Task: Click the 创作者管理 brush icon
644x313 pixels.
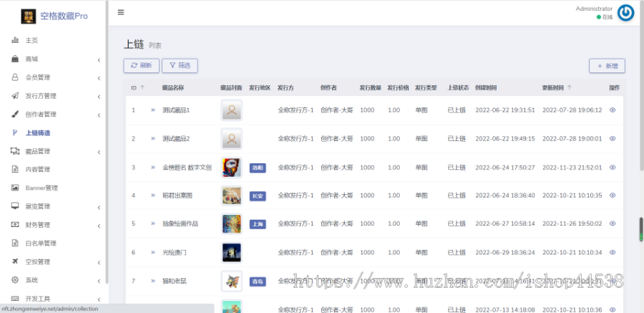Action: [15, 115]
